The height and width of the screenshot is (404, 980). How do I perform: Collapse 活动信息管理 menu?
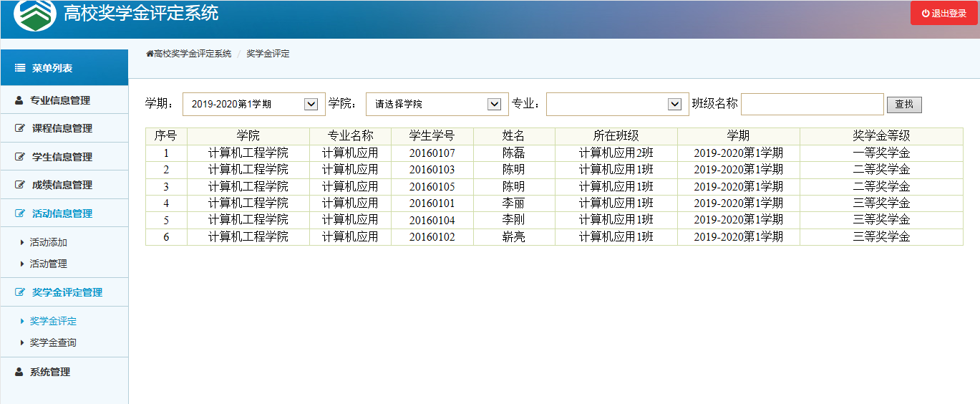click(x=64, y=213)
